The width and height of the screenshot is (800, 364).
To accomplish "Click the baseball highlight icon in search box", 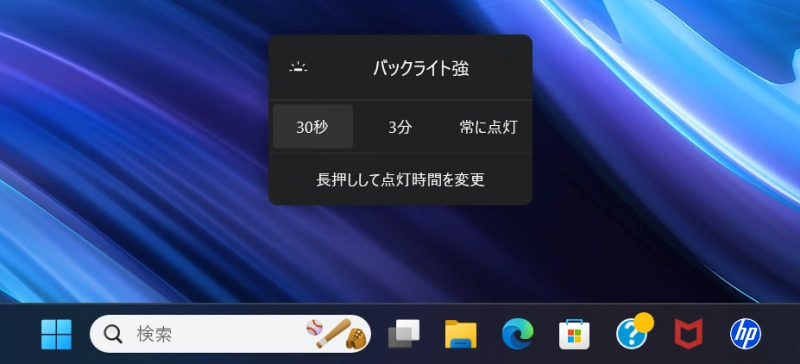I will coord(337,334).
